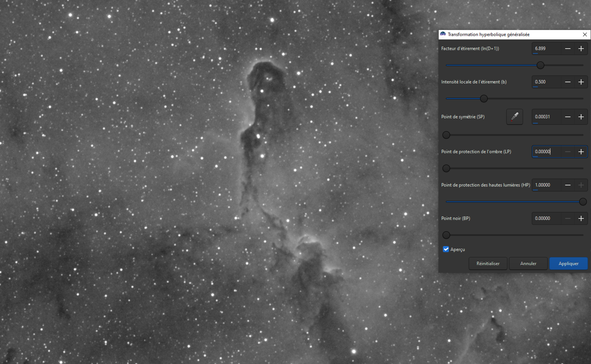Increase local stretch intensity (b) value
The image size is (591, 364).
(581, 82)
